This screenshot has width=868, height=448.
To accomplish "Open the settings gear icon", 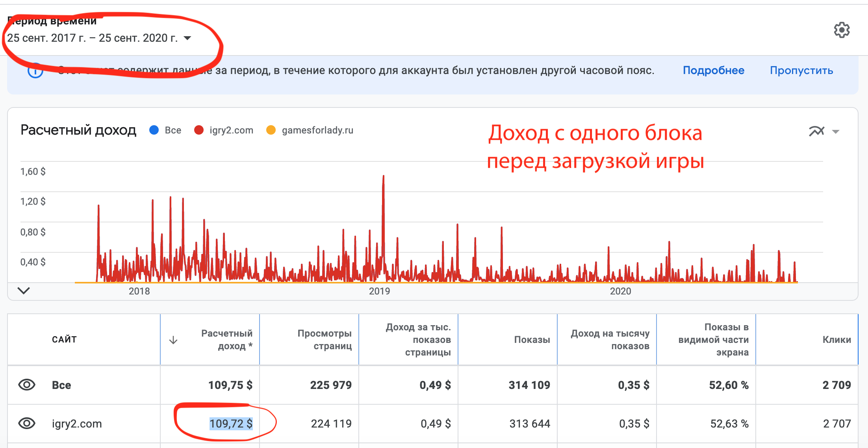I will pos(842,30).
